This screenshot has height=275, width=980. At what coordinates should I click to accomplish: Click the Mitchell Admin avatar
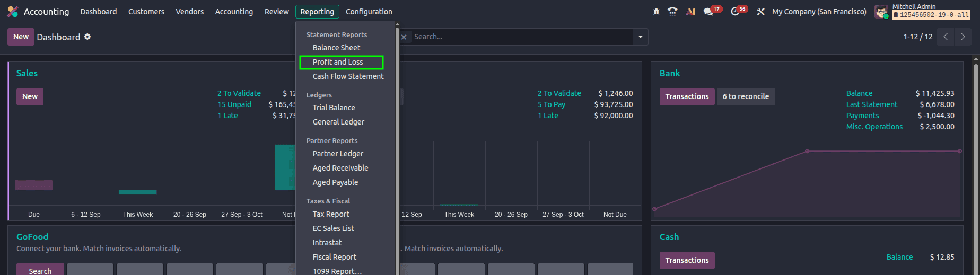click(x=881, y=12)
